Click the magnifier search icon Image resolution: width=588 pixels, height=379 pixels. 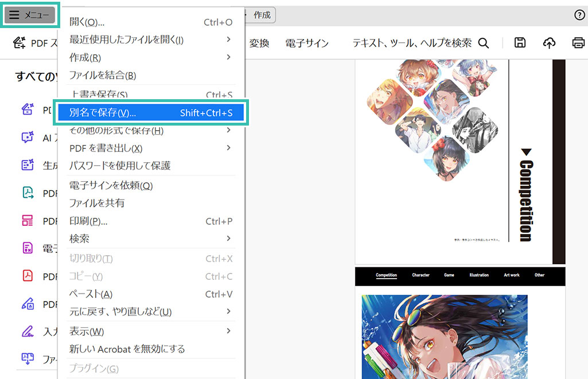click(x=484, y=43)
